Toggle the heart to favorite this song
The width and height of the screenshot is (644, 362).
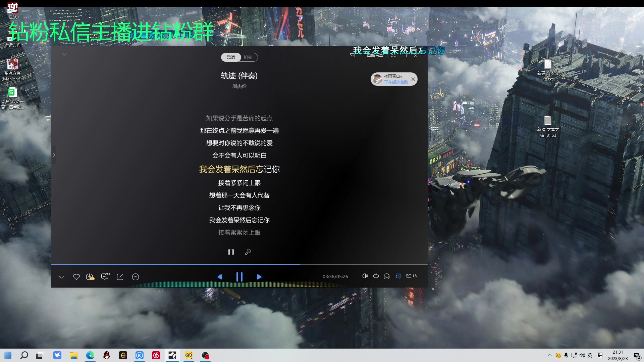[x=76, y=277]
